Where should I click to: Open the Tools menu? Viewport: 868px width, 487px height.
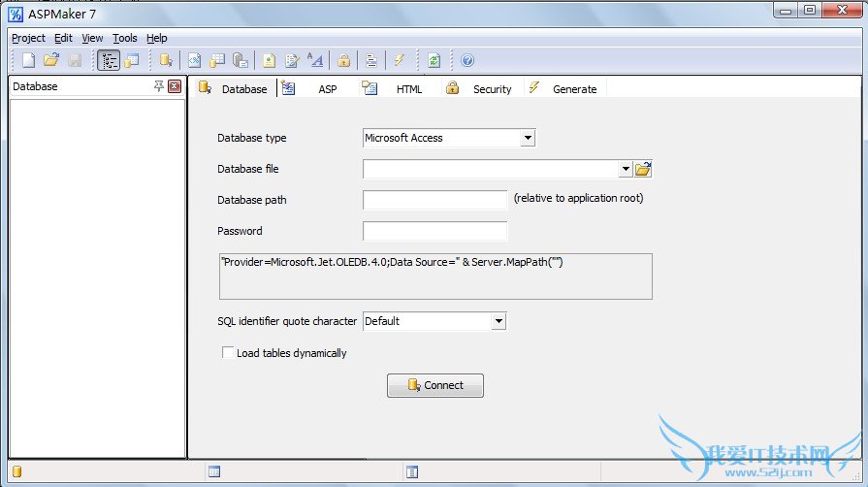tap(124, 38)
